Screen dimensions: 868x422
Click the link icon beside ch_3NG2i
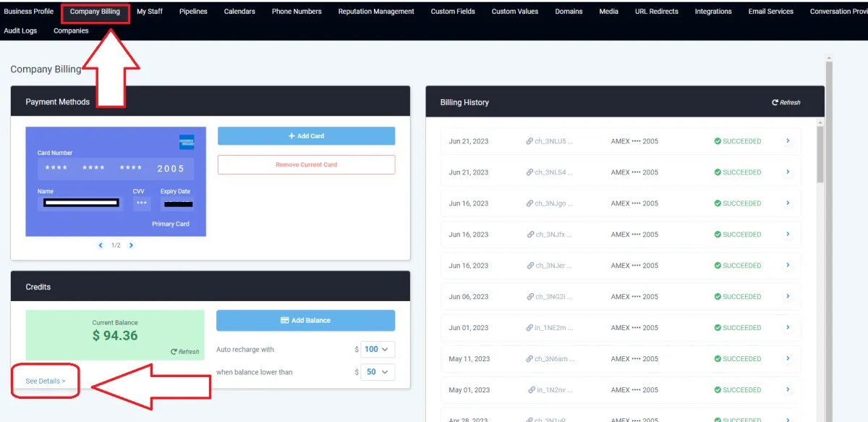coord(529,297)
